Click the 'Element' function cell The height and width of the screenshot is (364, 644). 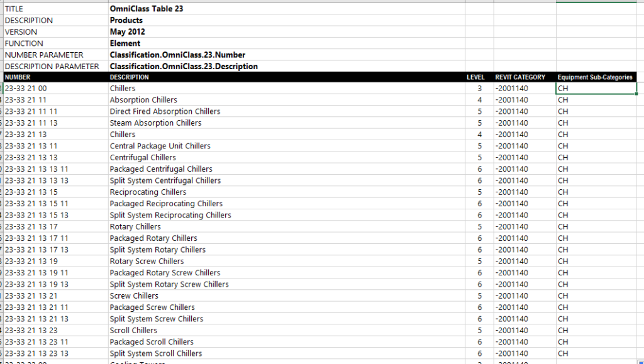(287, 43)
